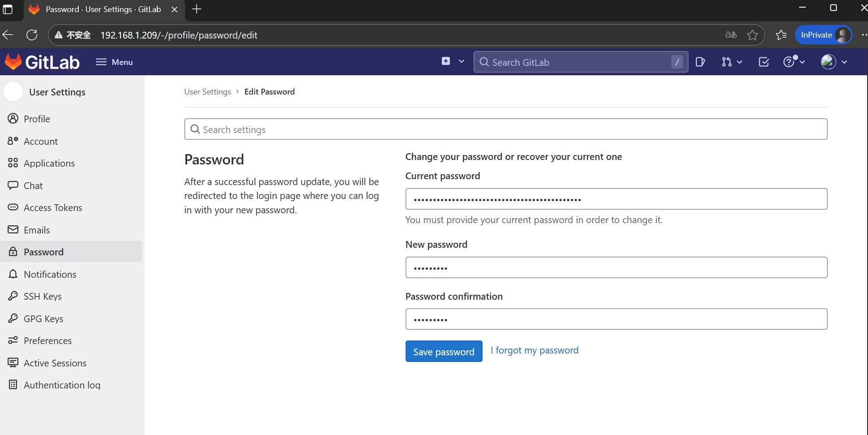The width and height of the screenshot is (868, 435).
Task: Click the plus icon to create something new
Action: pyautogui.click(x=445, y=61)
